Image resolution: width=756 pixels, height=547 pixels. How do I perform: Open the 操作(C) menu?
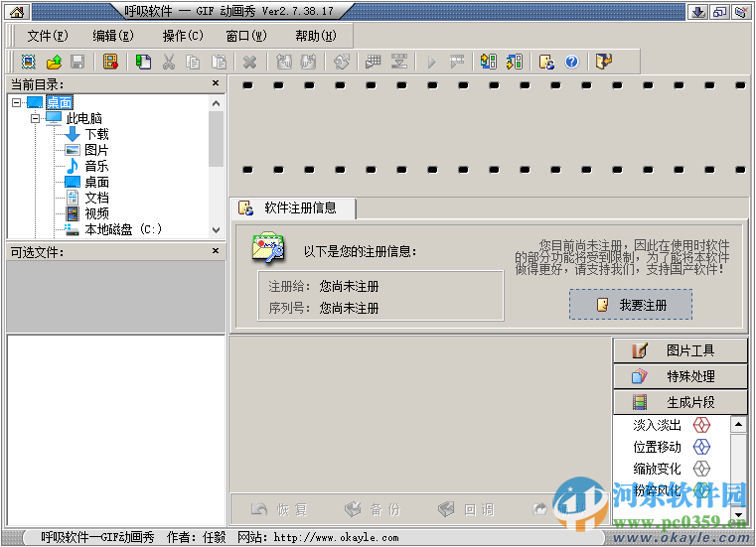(183, 36)
